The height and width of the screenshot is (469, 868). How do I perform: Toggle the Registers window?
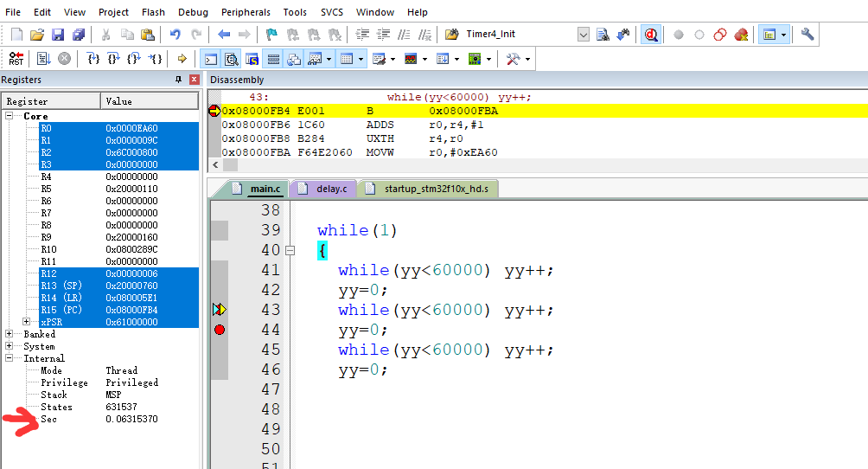click(273, 59)
